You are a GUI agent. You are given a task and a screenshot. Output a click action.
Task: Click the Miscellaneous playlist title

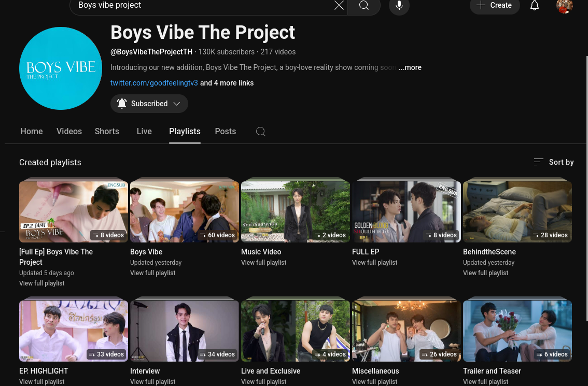click(375, 371)
